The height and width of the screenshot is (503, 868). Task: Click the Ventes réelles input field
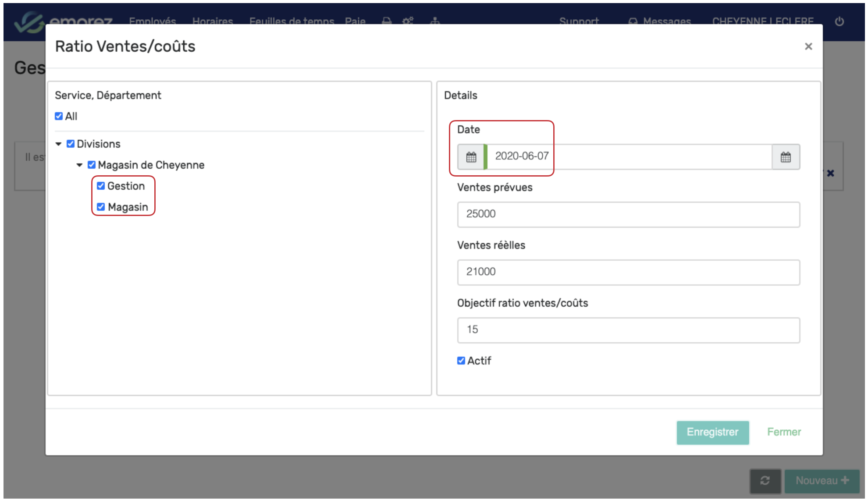[x=628, y=272]
